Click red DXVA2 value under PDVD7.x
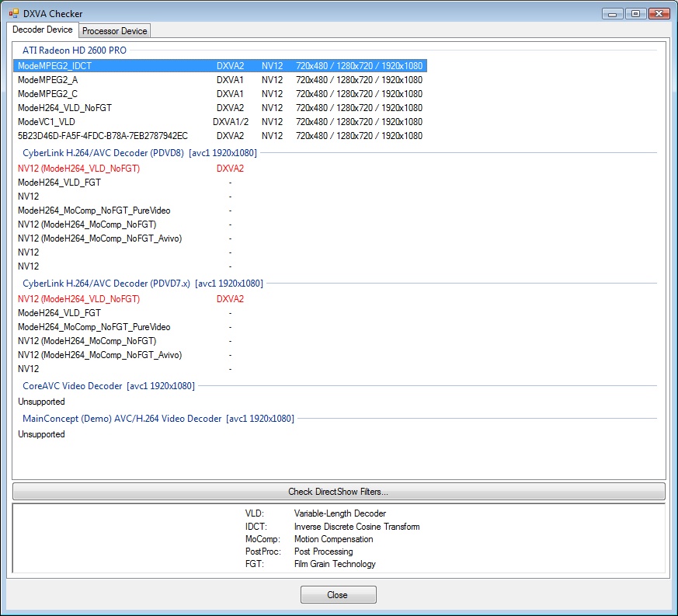The width and height of the screenshot is (678, 616). [x=230, y=299]
